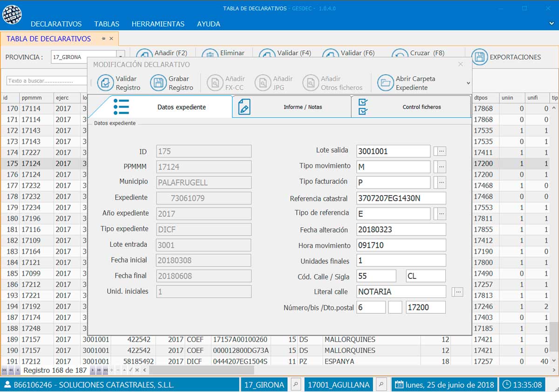Click the Grabar Registro save icon
Viewport: 559px width, 392px height.
click(158, 83)
